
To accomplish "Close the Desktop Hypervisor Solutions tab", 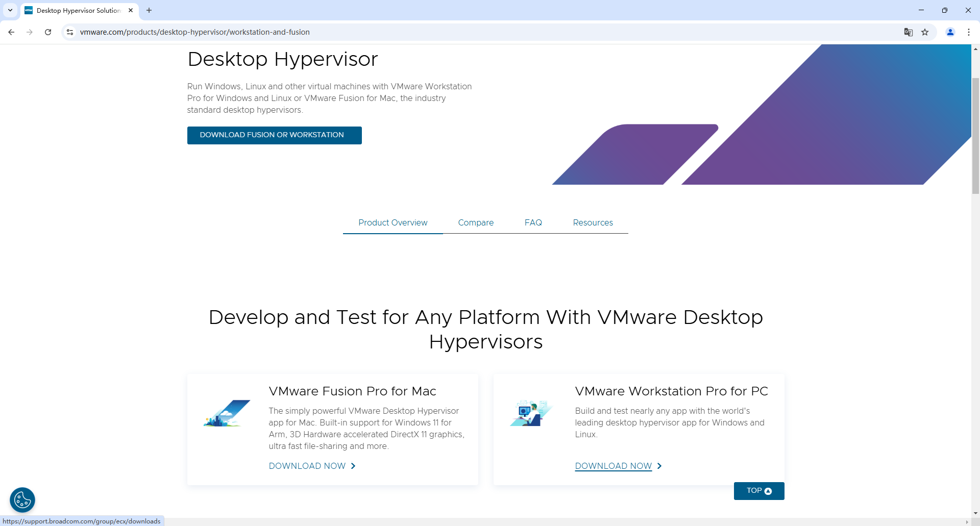I will tap(131, 10).
